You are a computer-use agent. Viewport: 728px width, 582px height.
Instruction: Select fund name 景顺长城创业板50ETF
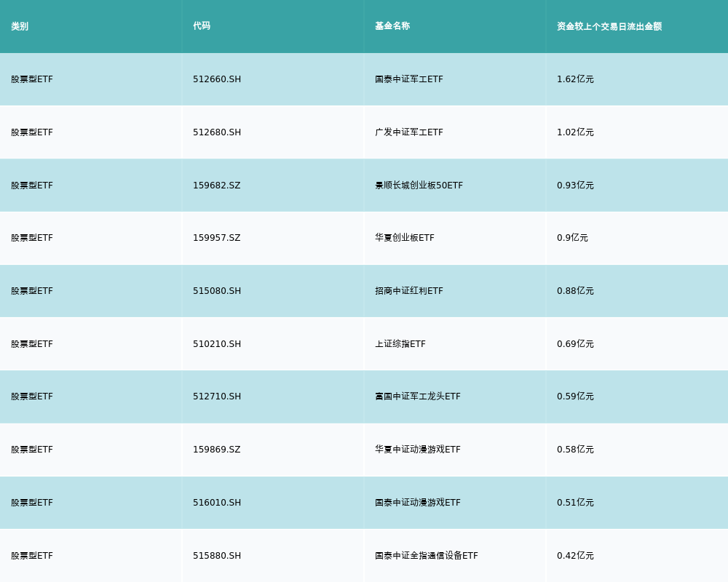(419, 186)
